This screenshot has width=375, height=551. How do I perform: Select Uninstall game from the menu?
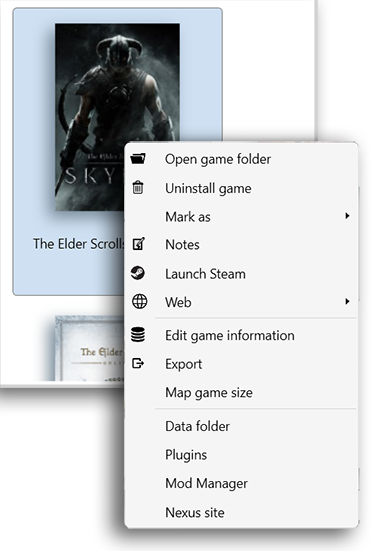(x=241, y=188)
